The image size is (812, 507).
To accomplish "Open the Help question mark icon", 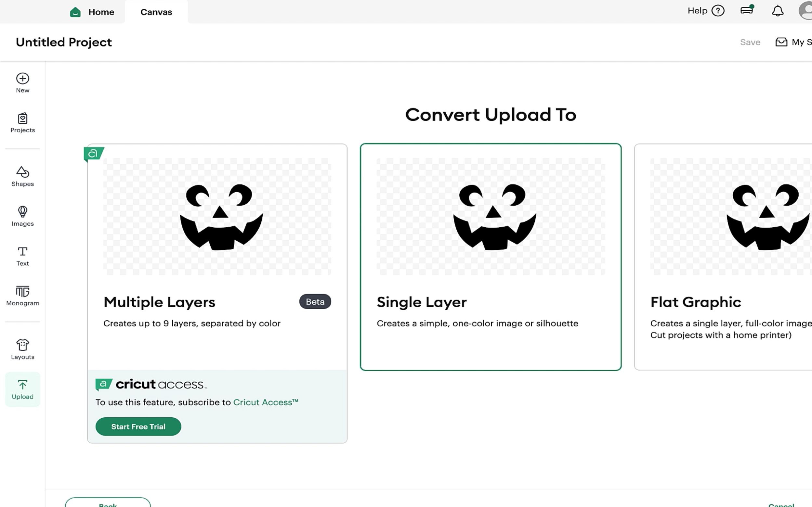I will tap(718, 11).
